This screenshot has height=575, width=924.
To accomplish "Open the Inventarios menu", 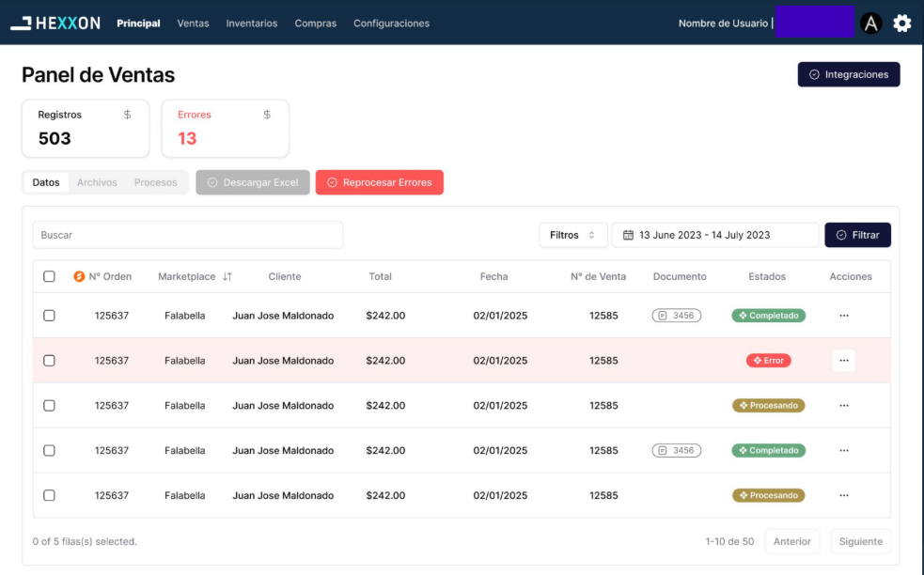I will click(x=252, y=23).
